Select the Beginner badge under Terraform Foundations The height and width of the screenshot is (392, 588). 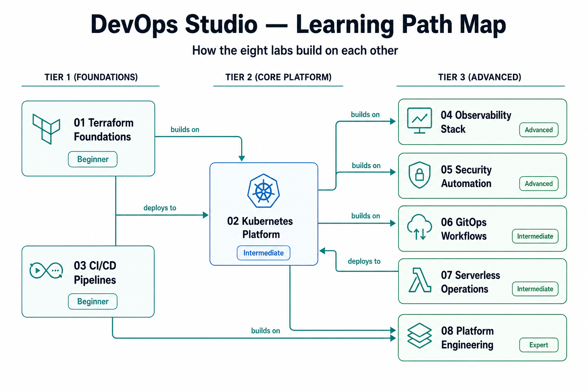(x=93, y=159)
